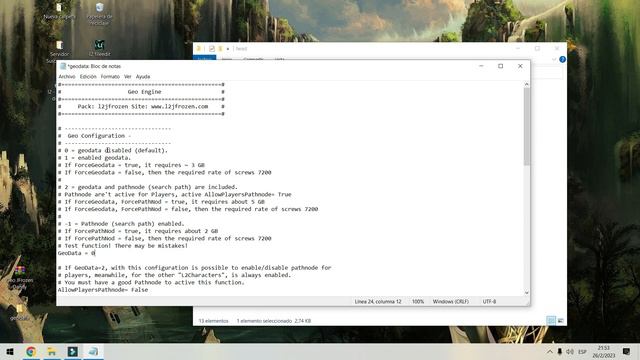Click the properties icon in the Explorer title bar

(x=212, y=49)
